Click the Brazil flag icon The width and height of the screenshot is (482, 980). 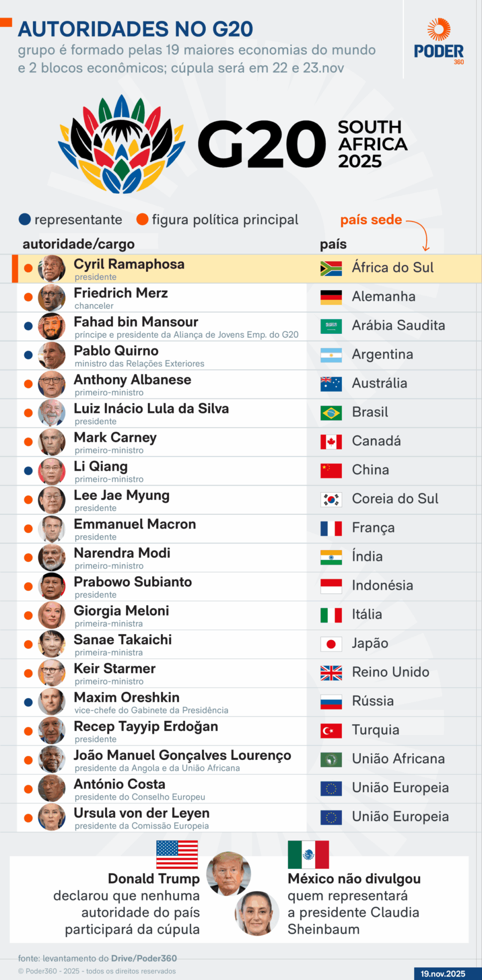click(331, 412)
